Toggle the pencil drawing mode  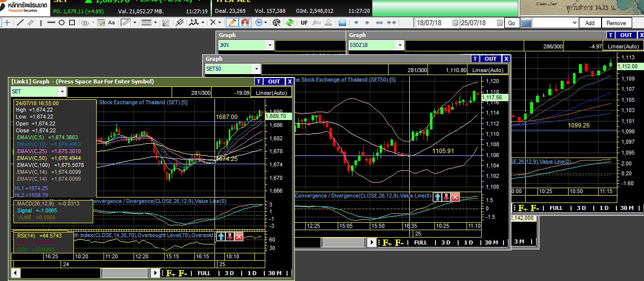(x=232, y=23)
